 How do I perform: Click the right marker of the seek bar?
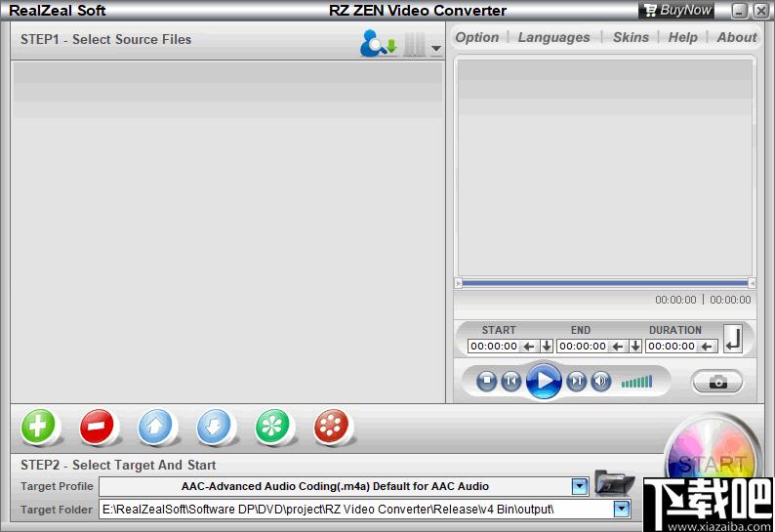(x=752, y=283)
